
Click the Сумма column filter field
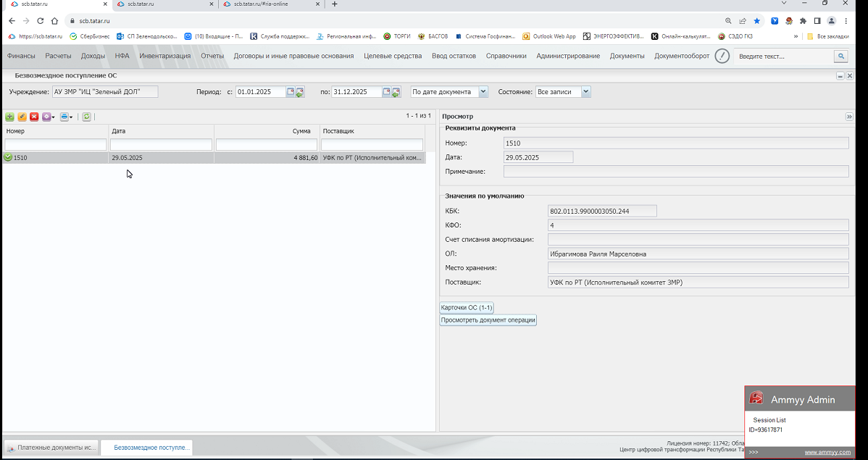coord(266,144)
